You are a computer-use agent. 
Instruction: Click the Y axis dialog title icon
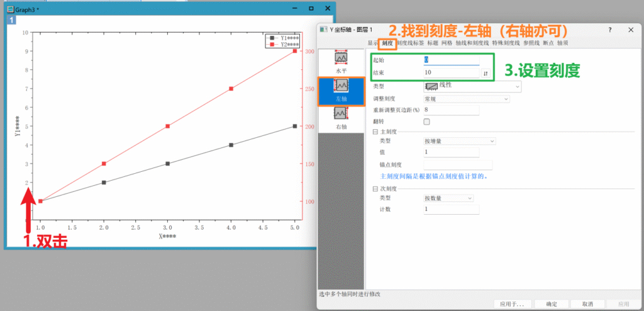325,30
